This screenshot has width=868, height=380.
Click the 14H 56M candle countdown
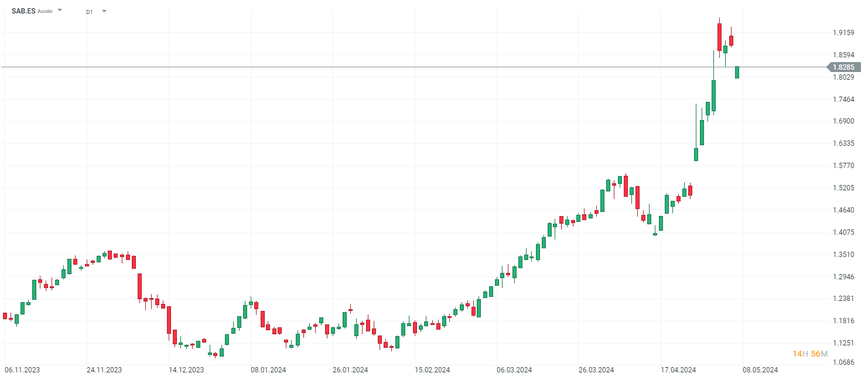pyautogui.click(x=810, y=354)
